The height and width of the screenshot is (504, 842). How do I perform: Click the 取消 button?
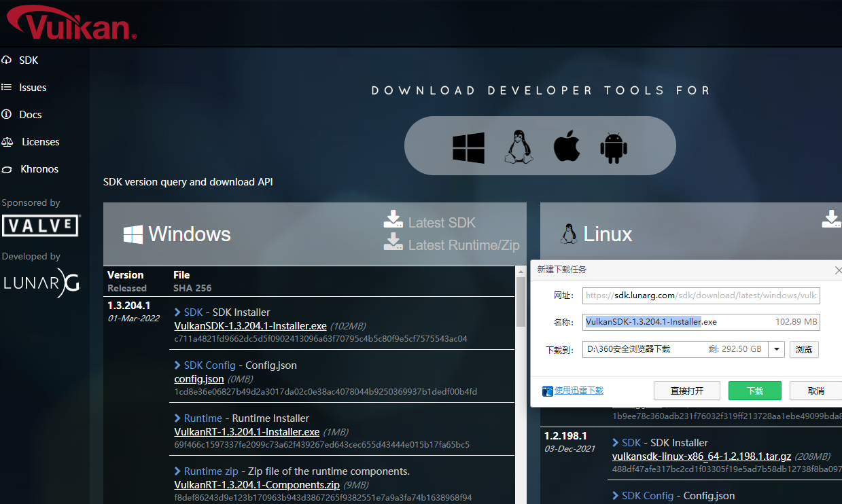click(x=815, y=391)
